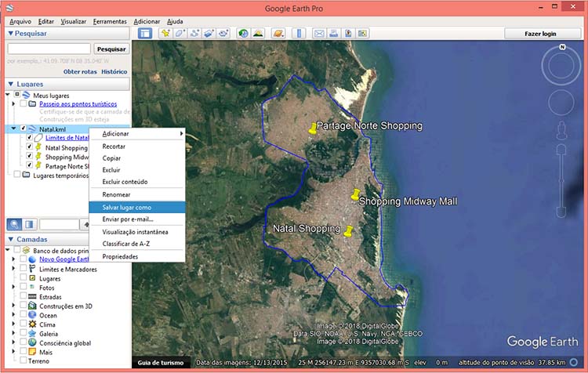Select the Add Path tool
Image resolution: width=588 pixels, height=373 pixels.
click(x=194, y=34)
